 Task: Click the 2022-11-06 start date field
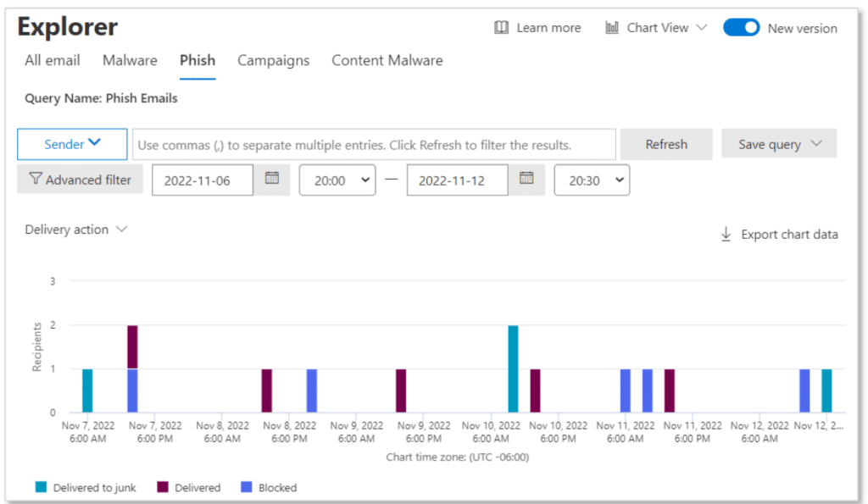[203, 180]
